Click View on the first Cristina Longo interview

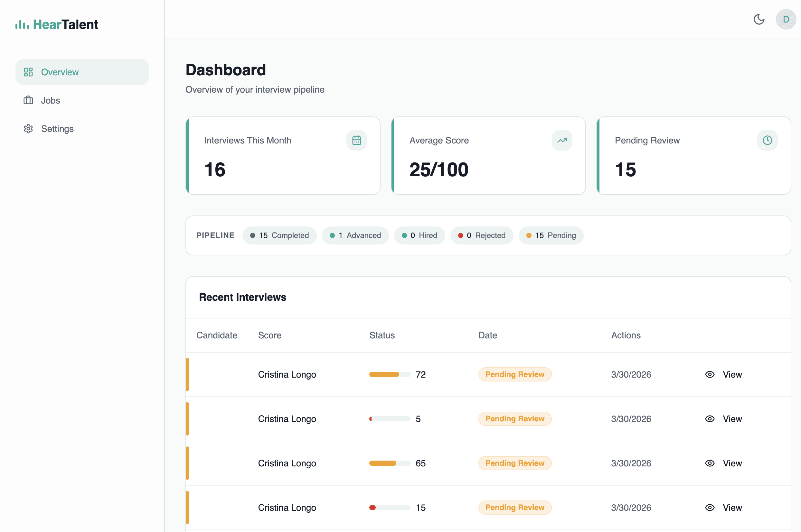[732, 374]
